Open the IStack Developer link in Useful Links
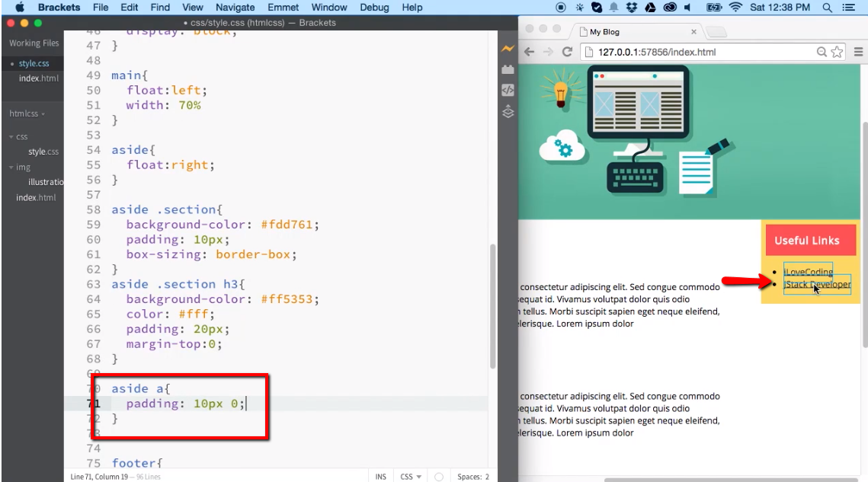868x482 pixels. (x=818, y=284)
